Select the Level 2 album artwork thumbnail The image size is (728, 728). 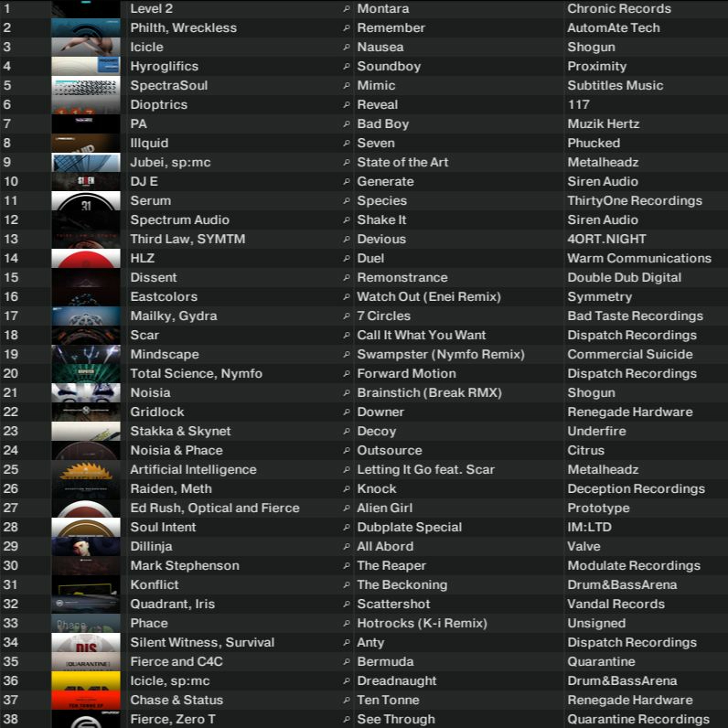point(86,9)
